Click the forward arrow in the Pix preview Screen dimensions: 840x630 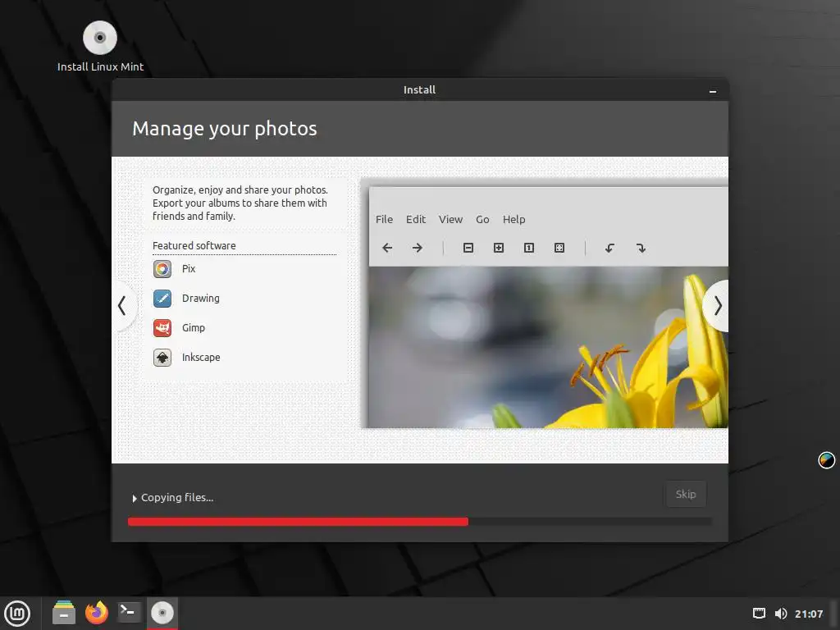pos(418,248)
